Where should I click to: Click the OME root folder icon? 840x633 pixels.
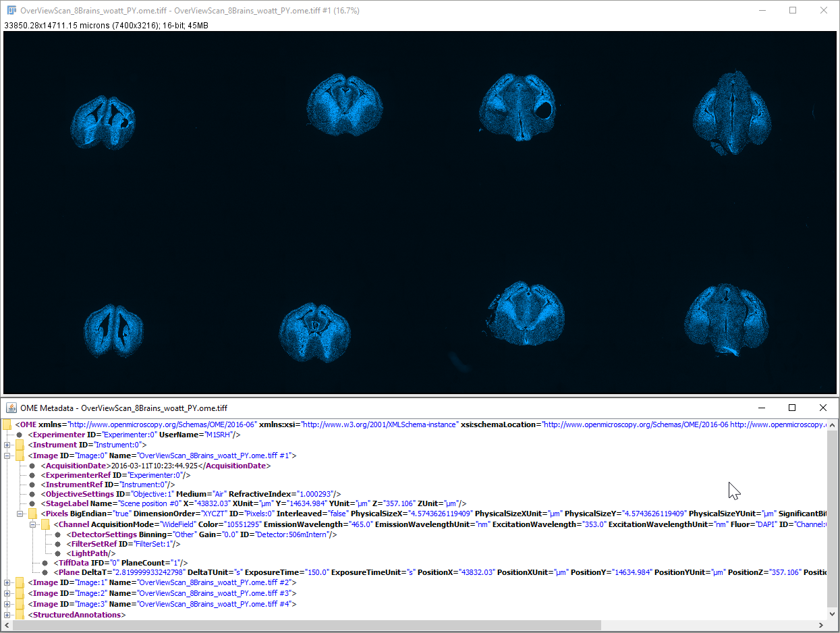point(7,424)
